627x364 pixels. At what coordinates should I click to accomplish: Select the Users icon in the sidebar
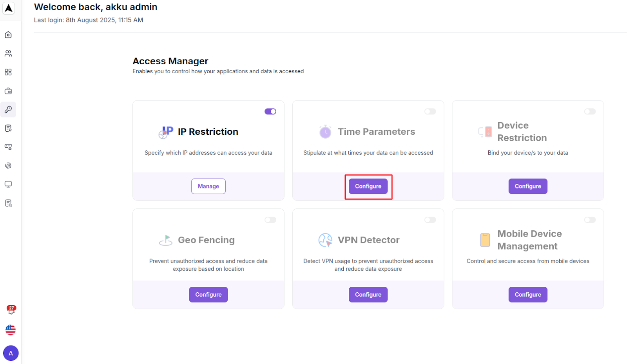pyautogui.click(x=8, y=53)
